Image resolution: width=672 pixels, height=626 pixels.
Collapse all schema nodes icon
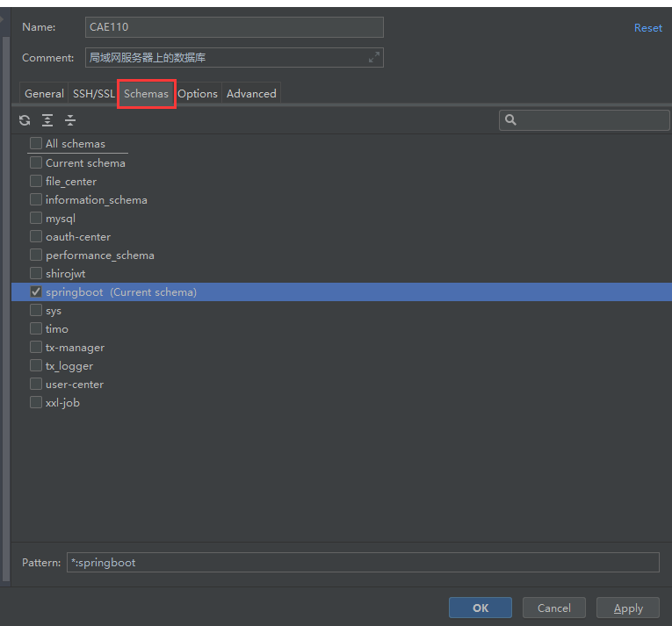pos(70,120)
